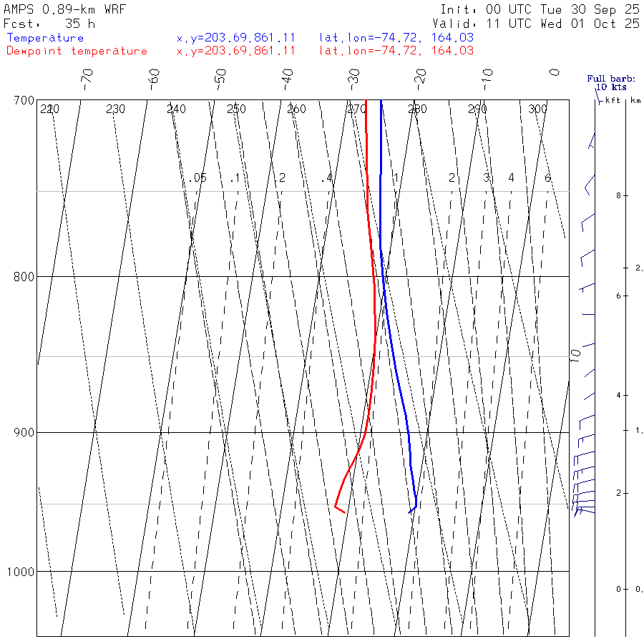Click the 'Full barb: 10 kts' legend
Image resolution: width=644 pixels, height=644 pixels.
(x=611, y=83)
